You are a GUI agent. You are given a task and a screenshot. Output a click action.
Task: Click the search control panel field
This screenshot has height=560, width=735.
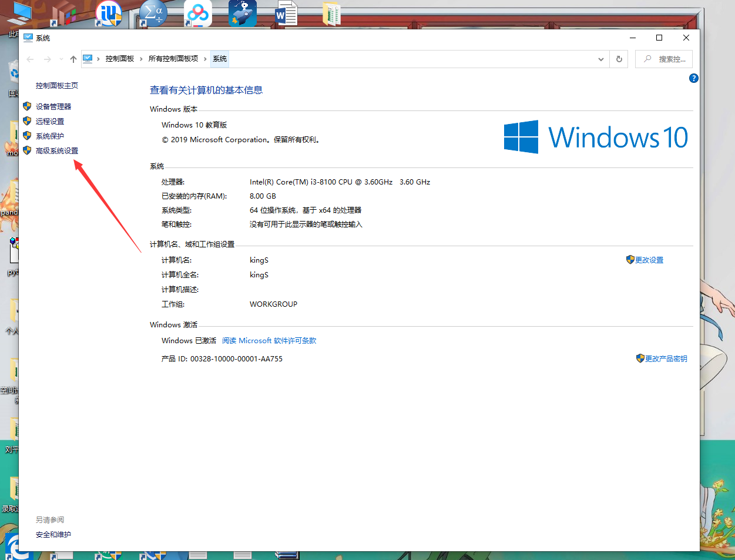664,59
